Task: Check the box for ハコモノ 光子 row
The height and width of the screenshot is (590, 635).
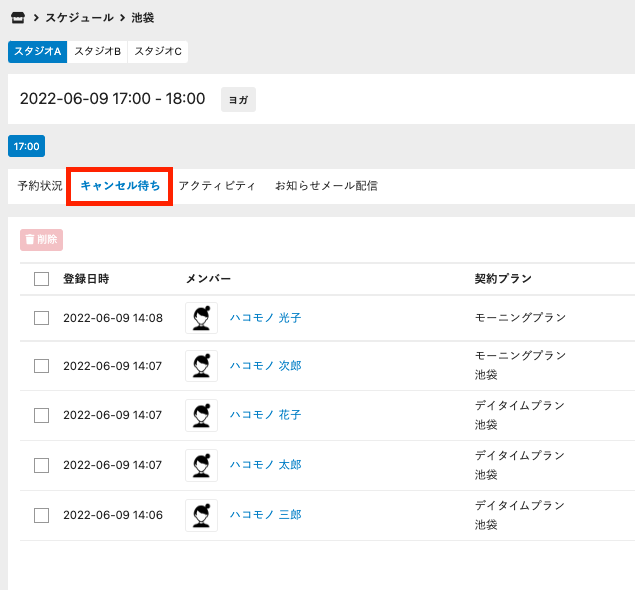Action: 41,318
